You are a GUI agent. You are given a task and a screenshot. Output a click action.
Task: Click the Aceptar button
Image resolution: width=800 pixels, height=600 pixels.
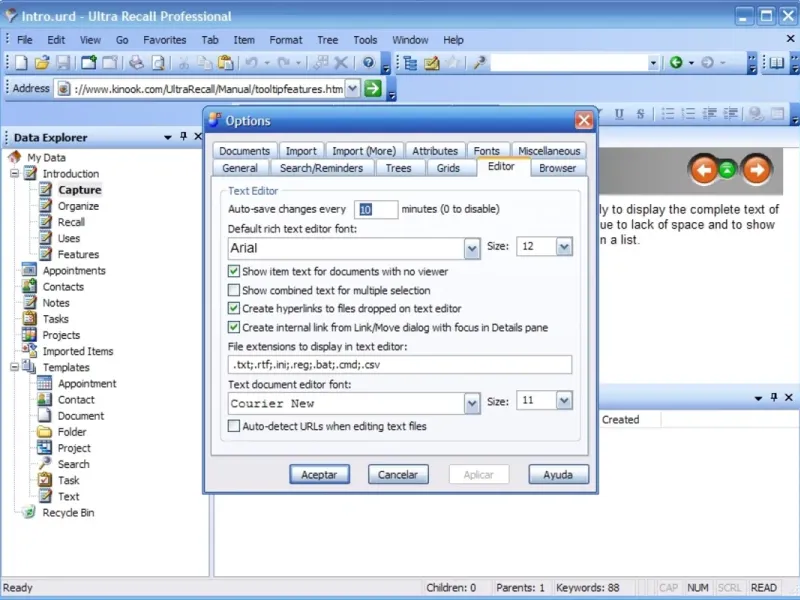coord(319,474)
